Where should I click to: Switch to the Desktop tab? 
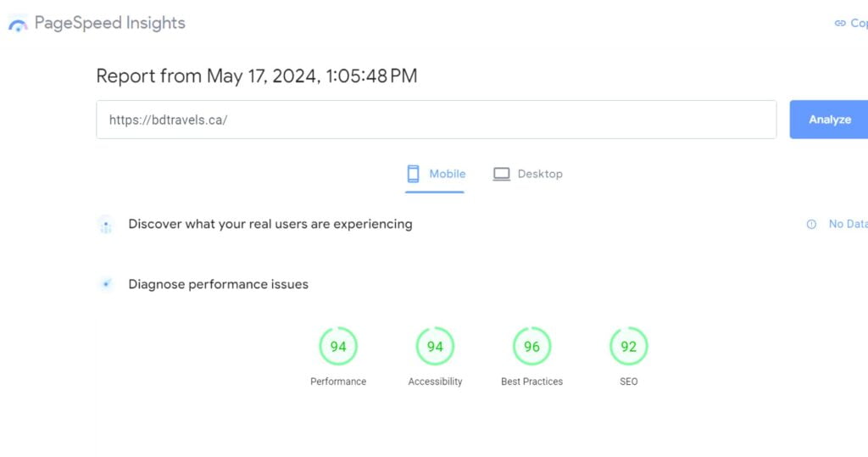(527, 174)
